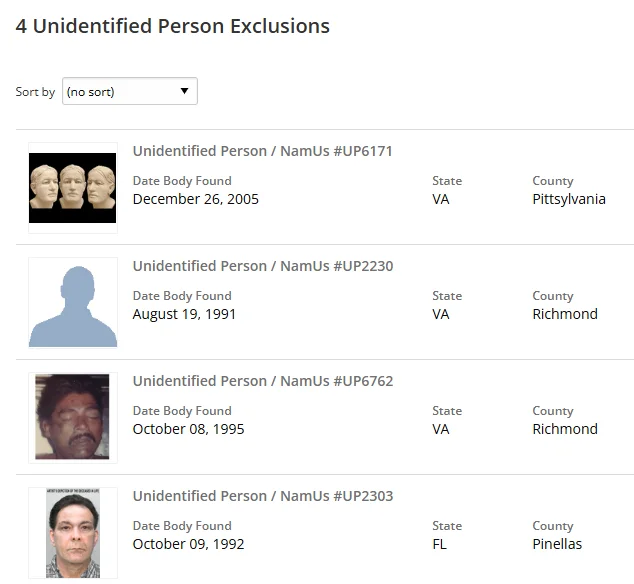The height and width of the screenshot is (584, 634).
Task: Open Unidentified Person NamUs #UP2230 link
Action: click(x=262, y=266)
